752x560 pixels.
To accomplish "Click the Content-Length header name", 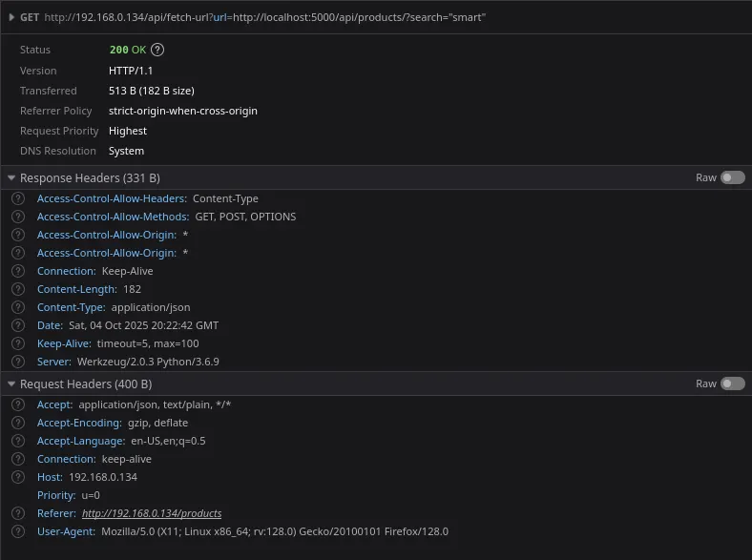I will click(76, 289).
